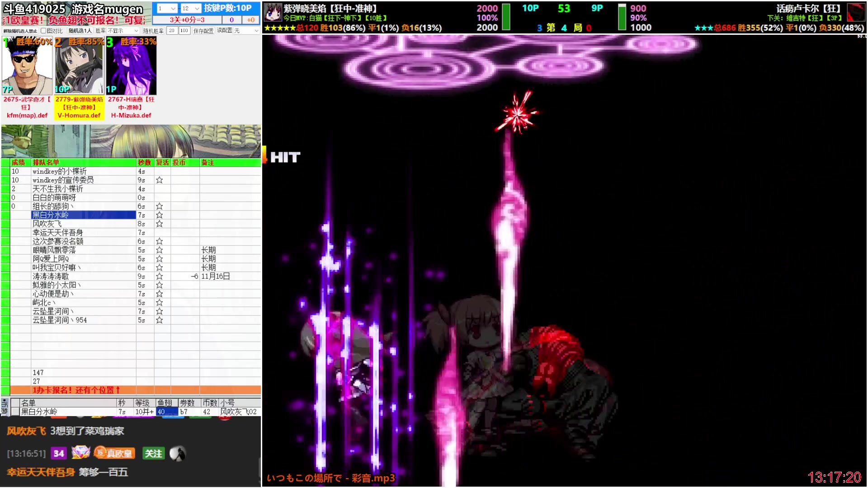
Task: Click the 秒数 column header
Action: [x=145, y=163]
